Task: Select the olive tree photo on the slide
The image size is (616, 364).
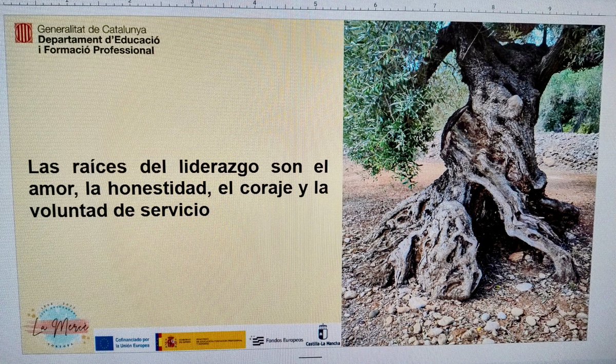Action: coord(472,182)
